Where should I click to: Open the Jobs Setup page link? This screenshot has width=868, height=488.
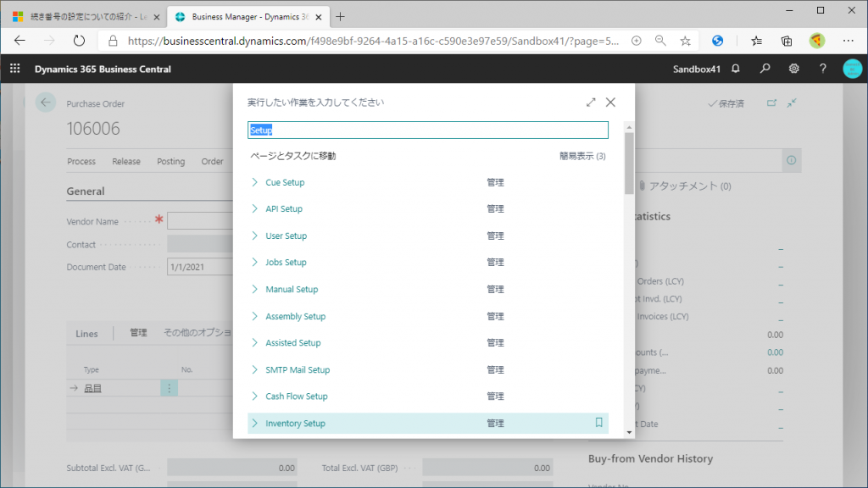coord(286,263)
